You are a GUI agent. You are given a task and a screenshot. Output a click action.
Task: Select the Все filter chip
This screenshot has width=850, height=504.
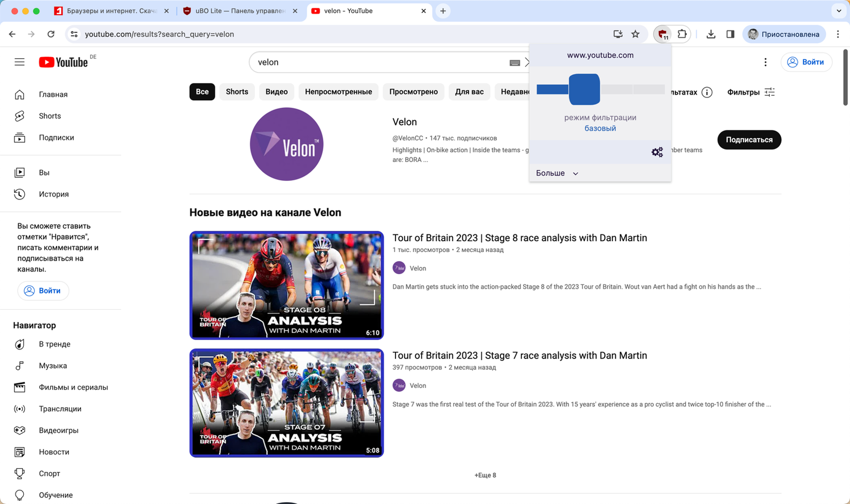pyautogui.click(x=202, y=92)
